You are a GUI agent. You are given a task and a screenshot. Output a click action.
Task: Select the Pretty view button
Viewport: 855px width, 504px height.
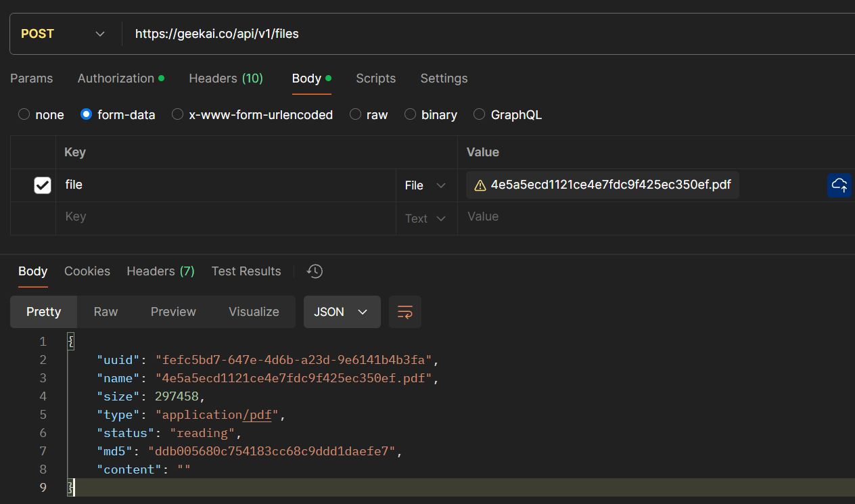44,312
